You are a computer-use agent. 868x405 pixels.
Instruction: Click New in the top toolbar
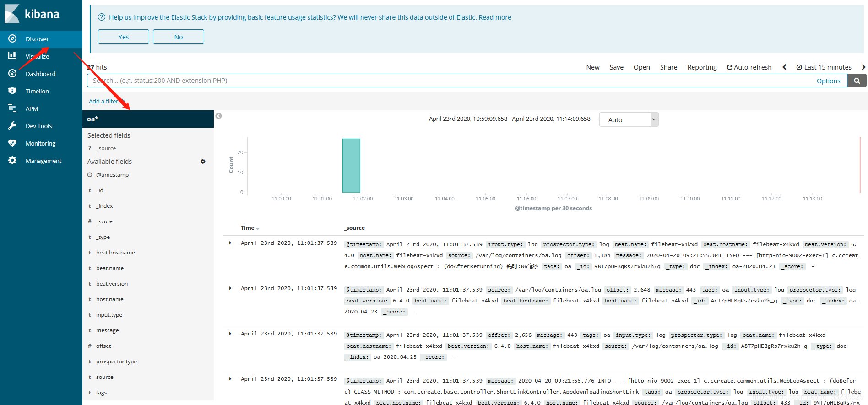[593, 67]
